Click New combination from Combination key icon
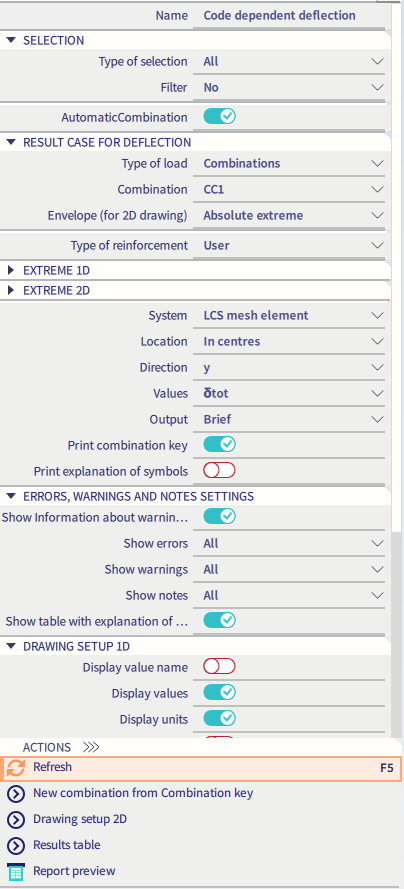 pyautogui.click(x=16, y=793)
